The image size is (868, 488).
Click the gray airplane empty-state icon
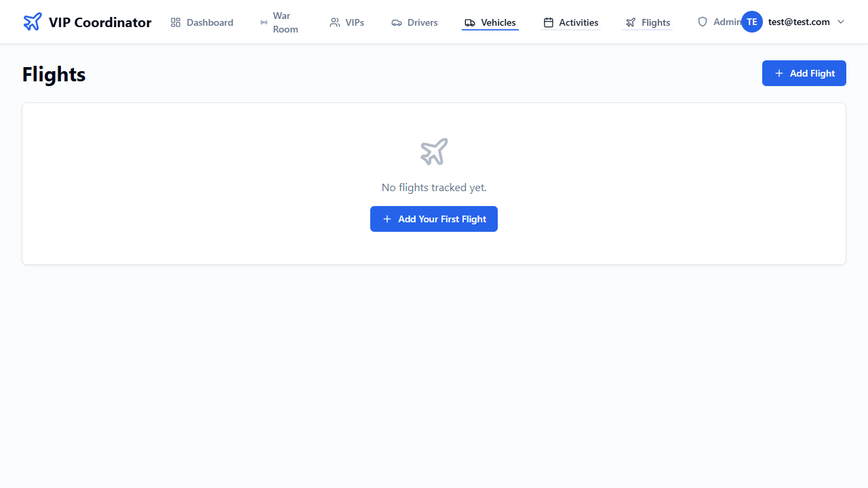coord(434,151)
